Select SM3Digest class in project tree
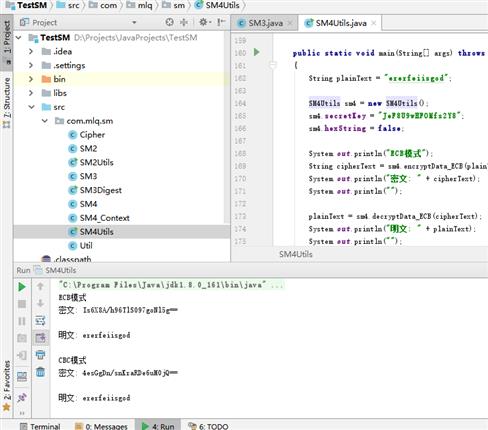This screenshot has width=488, height=430. pos(100,190)
